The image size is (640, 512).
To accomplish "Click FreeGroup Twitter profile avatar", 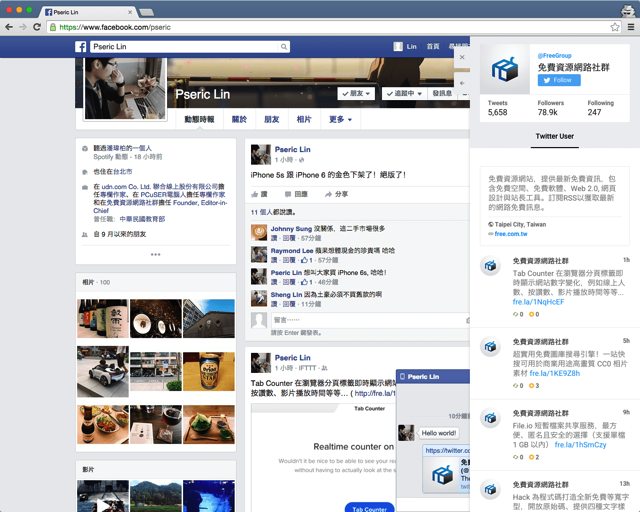I will 504,69.
